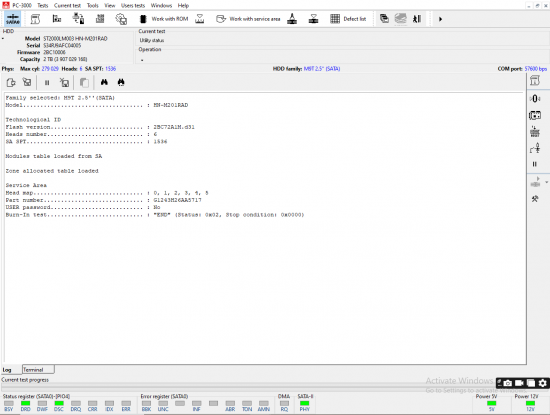Click the circuit symbol icon in right sidebar
The height and width of the screenshot is (415, 550).
[535, 148]
